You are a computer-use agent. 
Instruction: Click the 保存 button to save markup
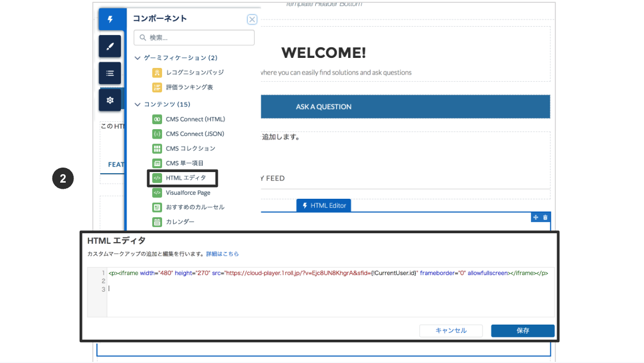coord(522,331)
